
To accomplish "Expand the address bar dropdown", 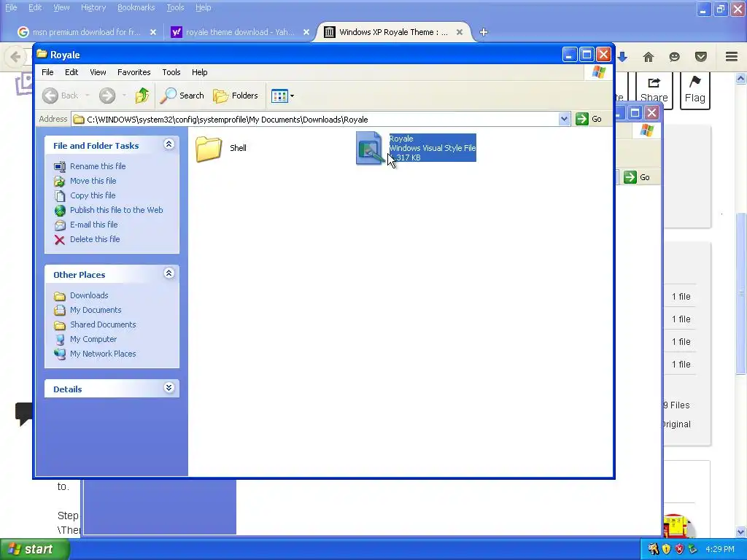I will pyautogui.click(x=564, y=119).
